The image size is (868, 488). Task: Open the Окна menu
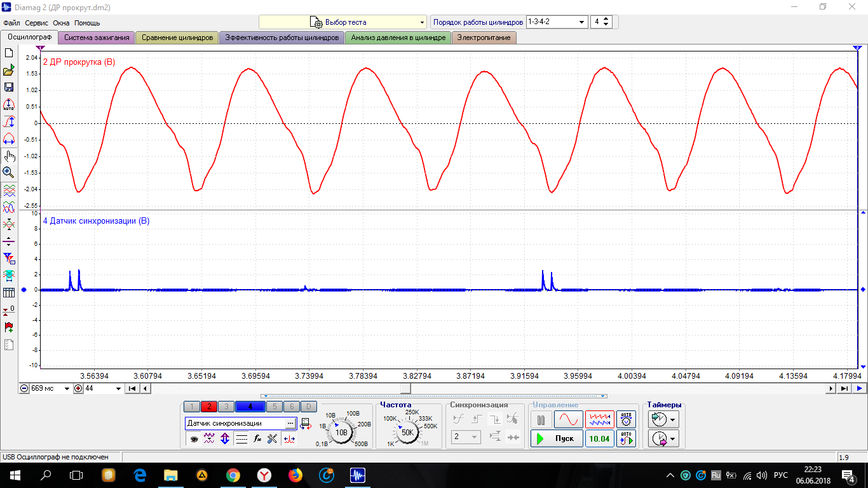61,23
